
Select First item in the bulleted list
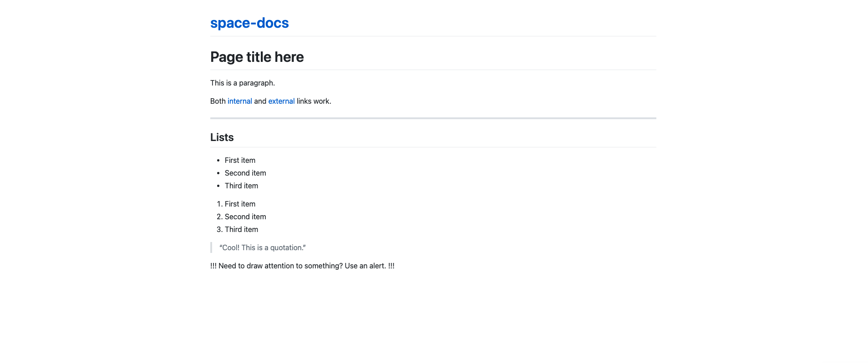click(x=240, y=160)
